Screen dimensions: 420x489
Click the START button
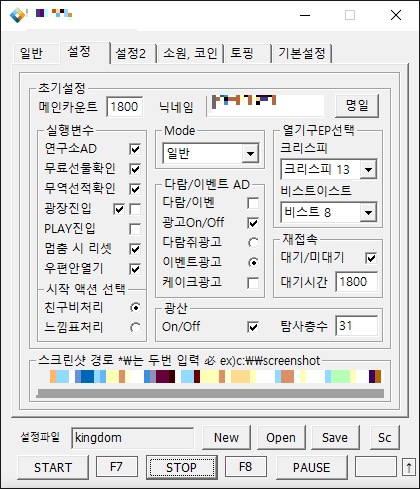53,467
